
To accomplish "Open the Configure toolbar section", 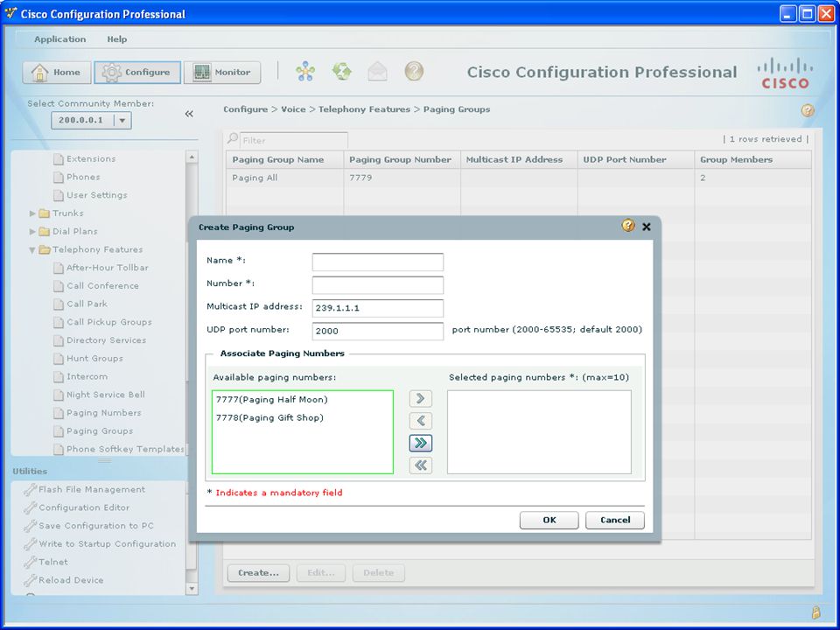I will click(137, 73).
